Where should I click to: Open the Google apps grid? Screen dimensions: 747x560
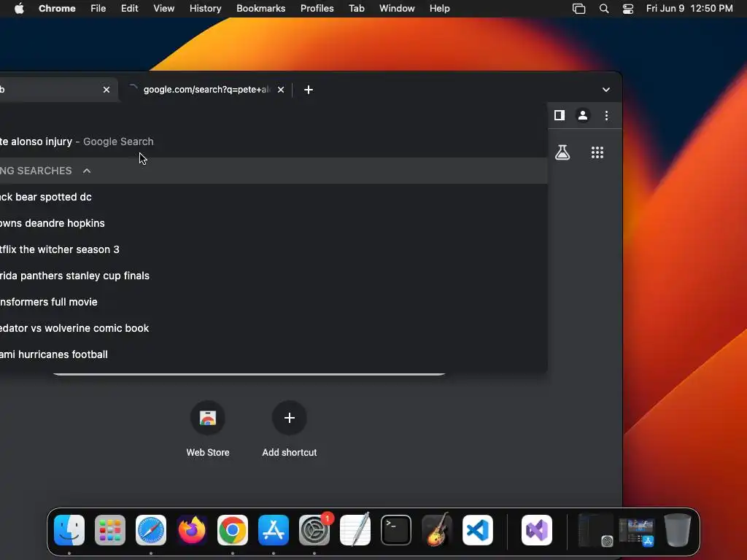pyautogui.click(x=597, y=152)
